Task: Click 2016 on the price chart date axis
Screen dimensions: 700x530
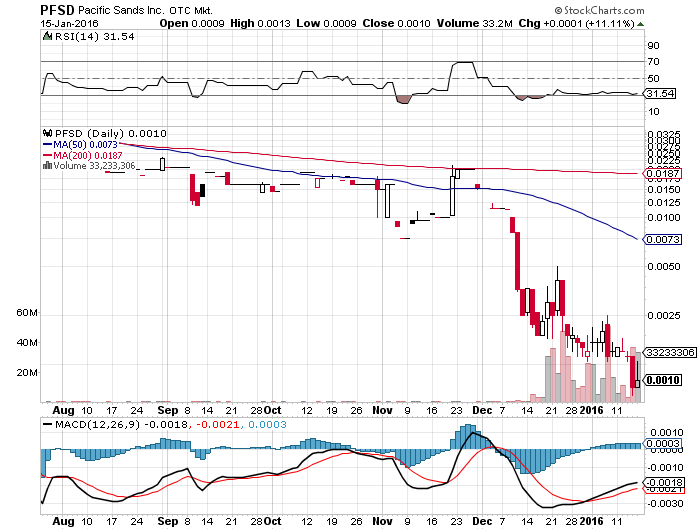Action: click(591, 410)
